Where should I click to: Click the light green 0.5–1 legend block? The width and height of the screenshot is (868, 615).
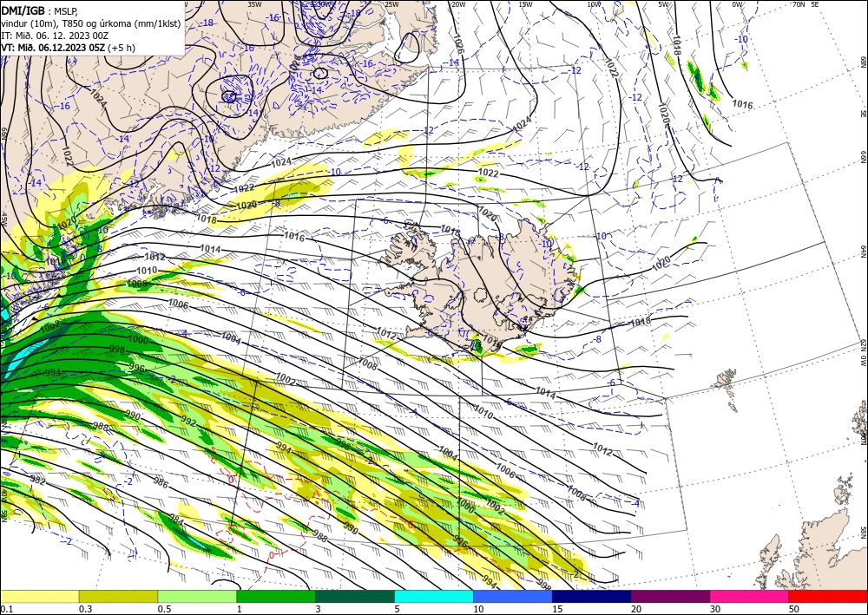pos(197,596)
